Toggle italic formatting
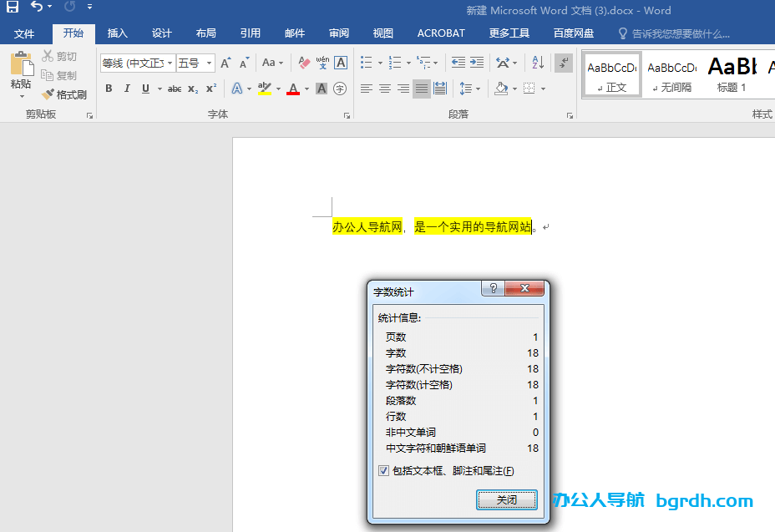The image size is (775, 532). point(127,89)
